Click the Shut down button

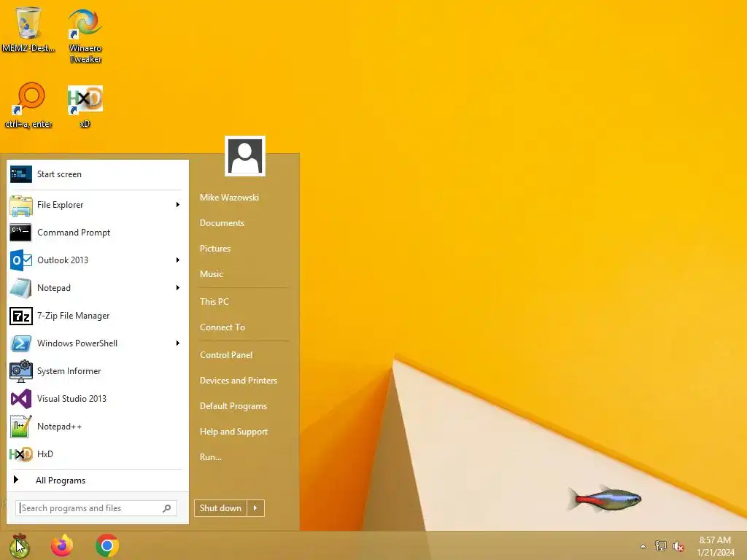tap(220, 508)
